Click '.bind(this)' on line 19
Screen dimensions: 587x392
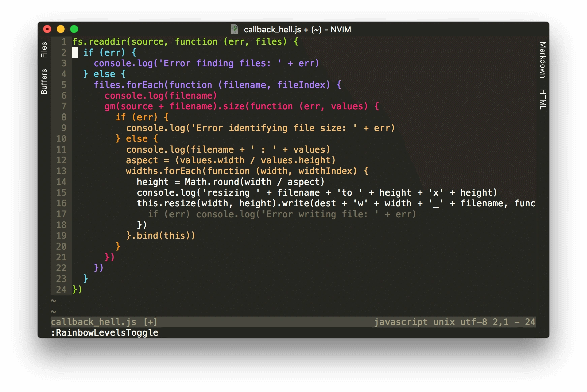163,236
